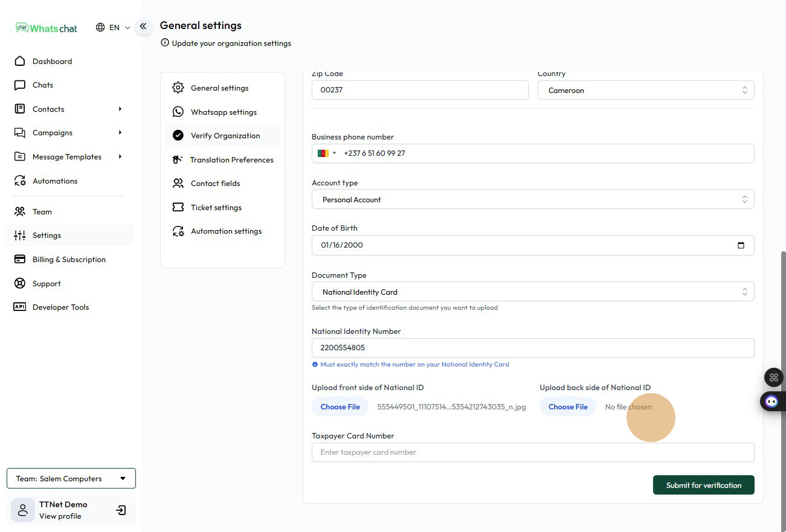786x532 pixels.
Task: Open the floating chatbot widget icon
Action: [772, 401]
